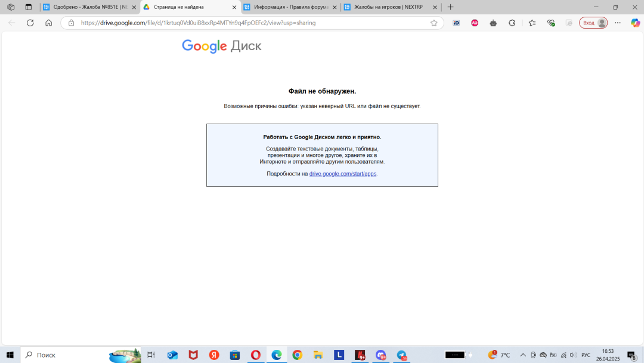The height and width of the screenshot is (363, 644).
Task: Click the text Работать с Google Диском легко и приятно.
Action: [322, 137]
